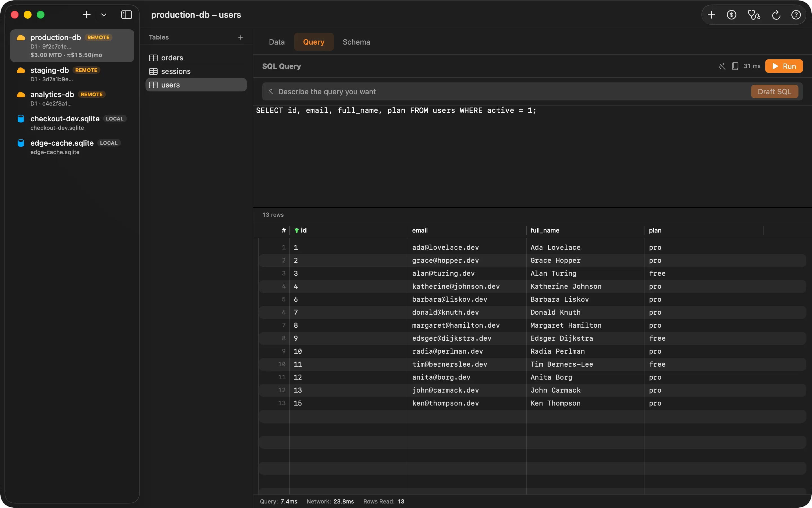Click the $3.00 MTD cost label
Image resolution: width=812 pixels, height=508 pixels.
tap(46, 55)
